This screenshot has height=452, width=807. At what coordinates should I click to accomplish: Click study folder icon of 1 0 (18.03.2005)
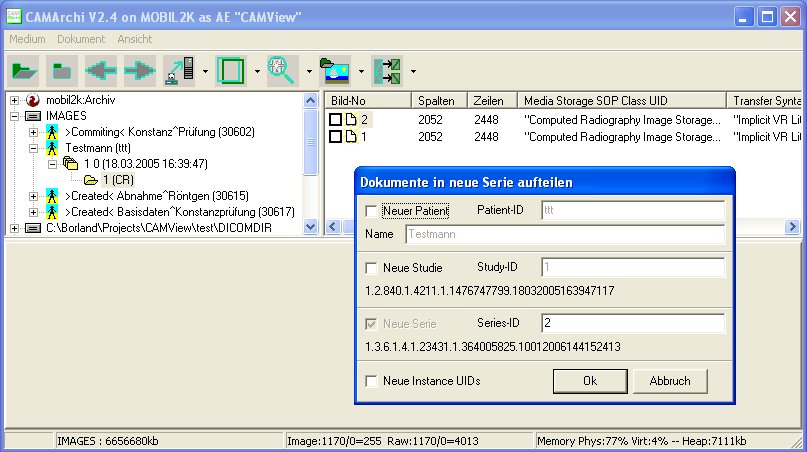point(71,164)
